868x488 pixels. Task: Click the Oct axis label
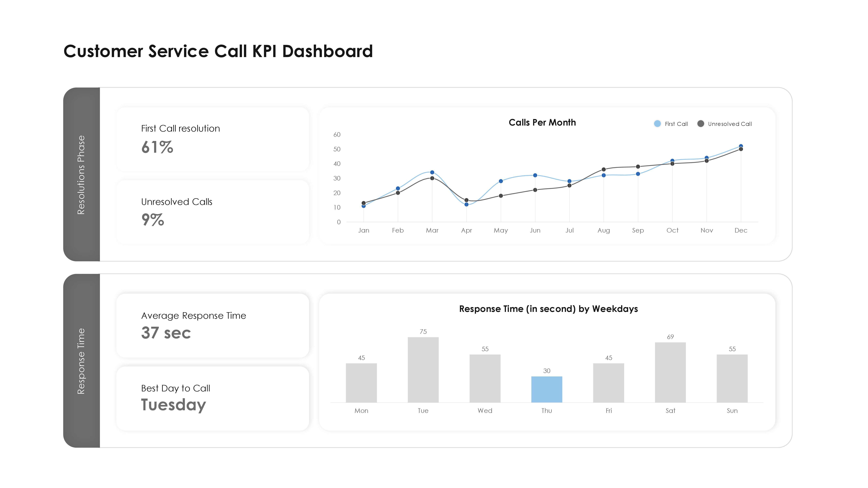[x=672, y=230]
